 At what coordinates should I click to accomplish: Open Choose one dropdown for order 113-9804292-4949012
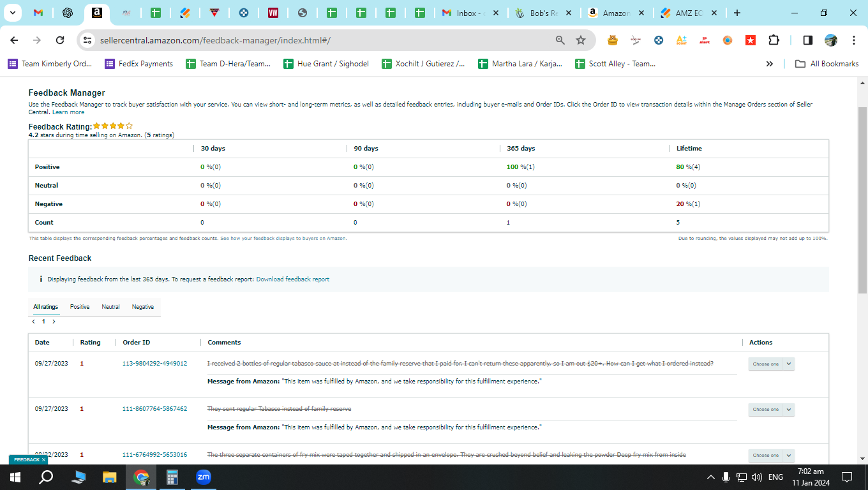coord(771,364)
